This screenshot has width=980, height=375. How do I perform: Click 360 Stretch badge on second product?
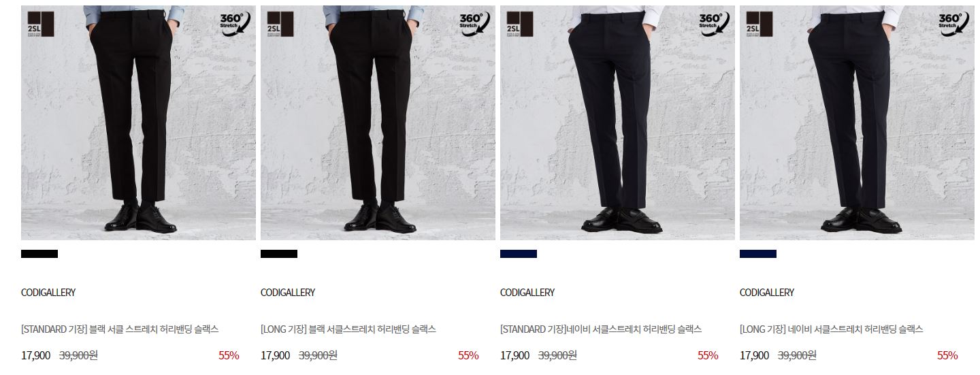[x=474, y=24]
